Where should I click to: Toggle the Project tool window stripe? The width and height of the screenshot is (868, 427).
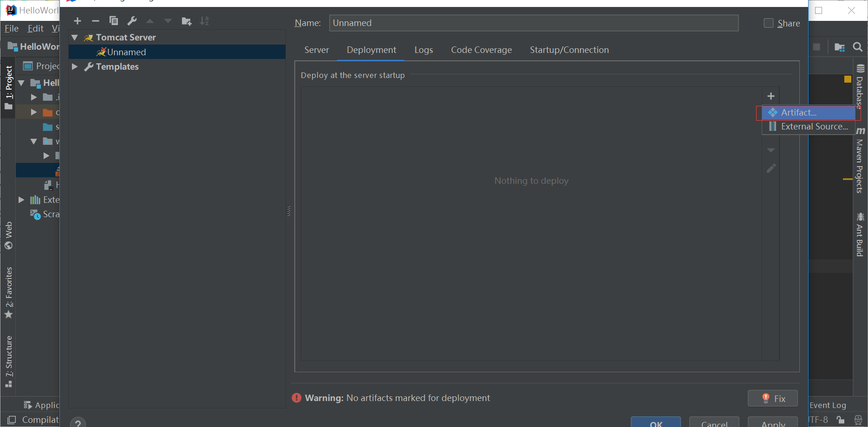coord(8,87)
